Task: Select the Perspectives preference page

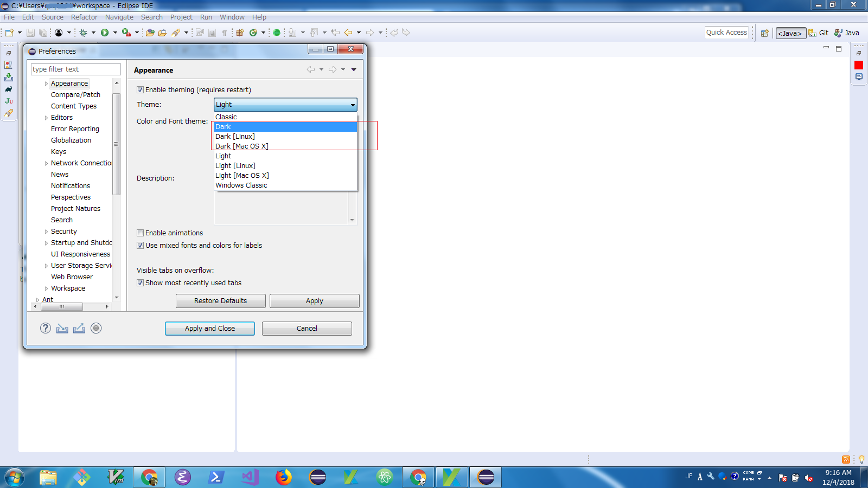Action: [71, 197]
